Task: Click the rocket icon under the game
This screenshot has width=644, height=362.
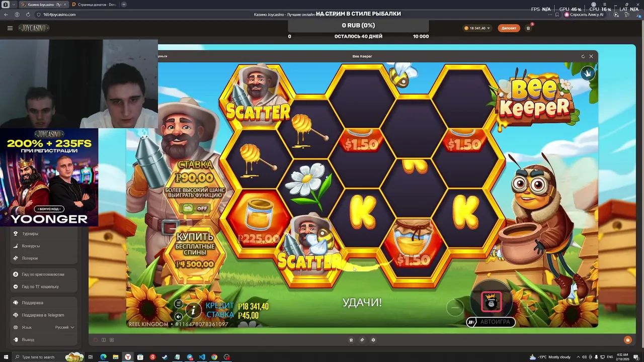Action: coord(362,340)
